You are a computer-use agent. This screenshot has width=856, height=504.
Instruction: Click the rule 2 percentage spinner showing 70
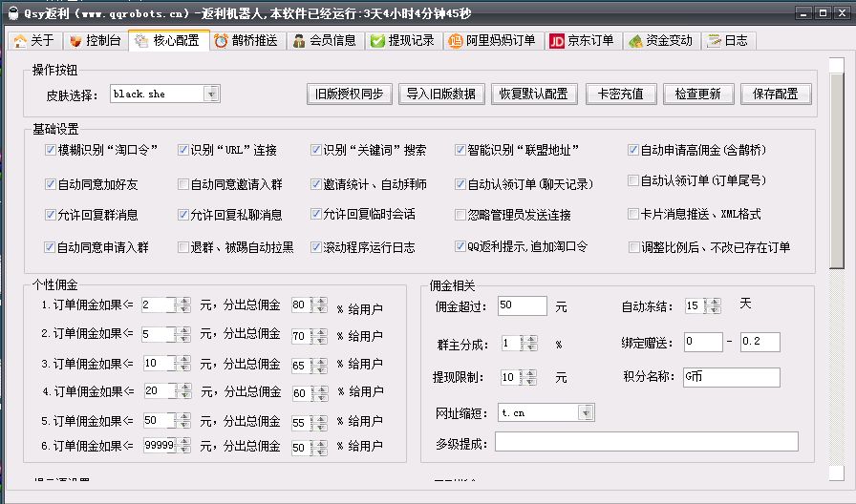click(310, 335)
